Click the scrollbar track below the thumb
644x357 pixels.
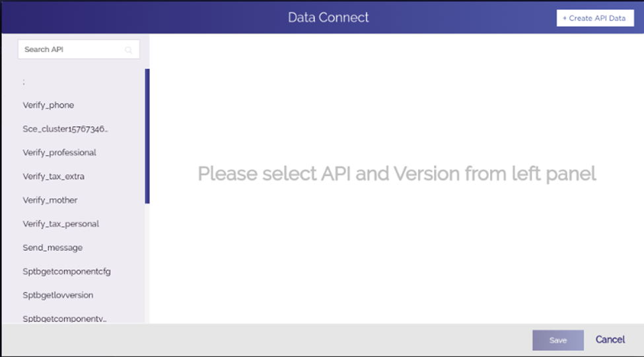(x=147, y=263)
